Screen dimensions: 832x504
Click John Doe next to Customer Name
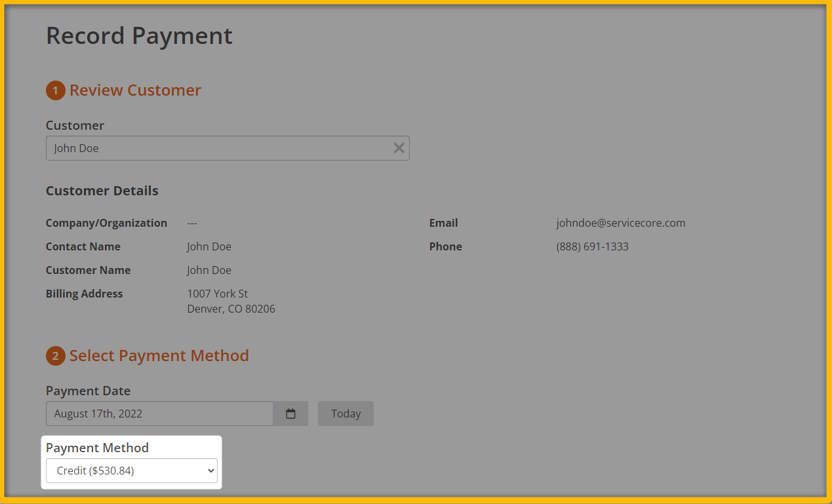click(x=209, y=270)
